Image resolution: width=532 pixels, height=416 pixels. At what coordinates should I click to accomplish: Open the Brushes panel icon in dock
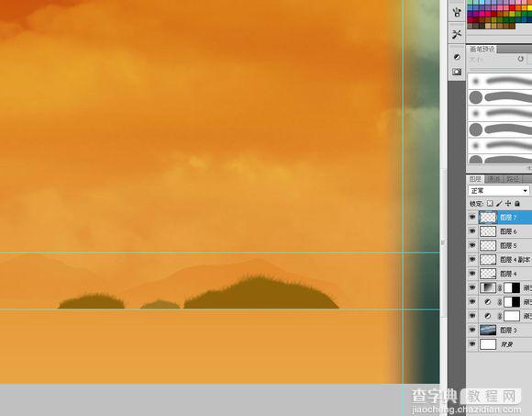[x=457, y=13]
